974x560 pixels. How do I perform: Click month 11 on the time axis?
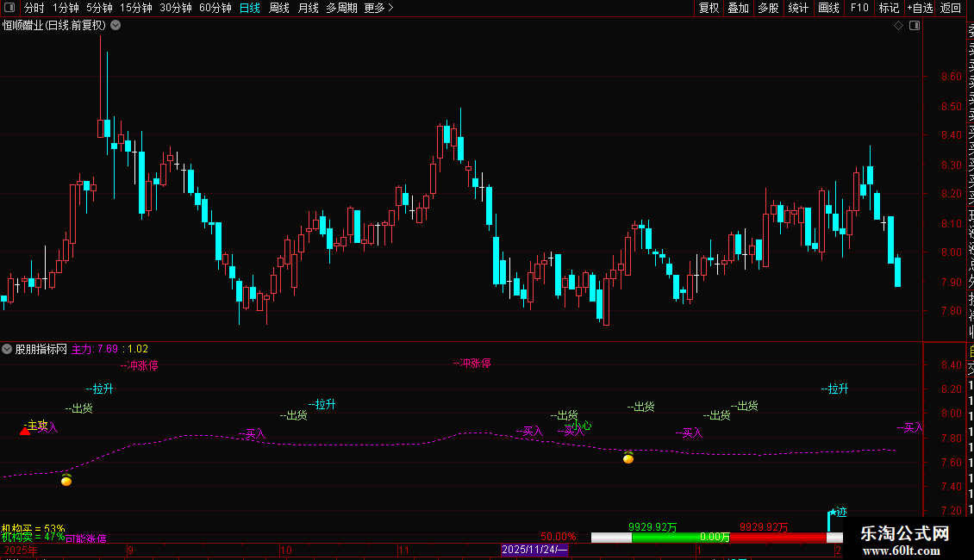(x=403, y=550)
